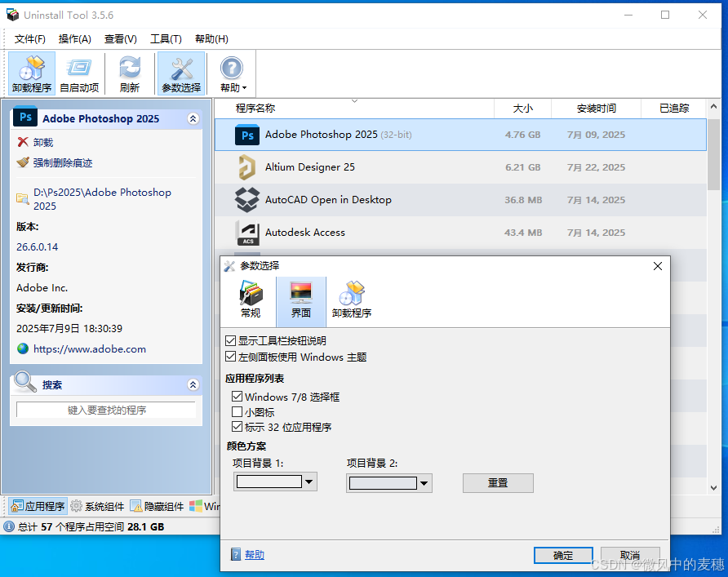Viewport: 728px width, 577px height.
Task: Open the https://www.adobe.com link
Action: (90, 349)
